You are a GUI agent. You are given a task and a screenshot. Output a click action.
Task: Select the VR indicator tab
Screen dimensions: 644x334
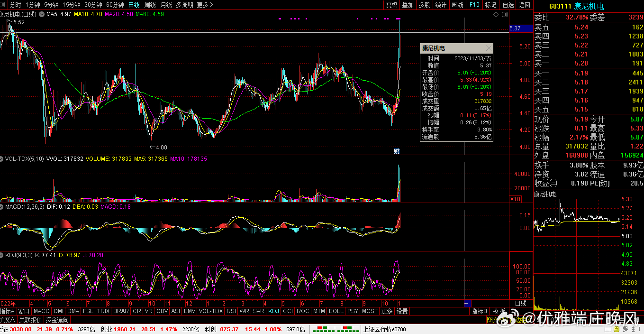pos(149,311)
